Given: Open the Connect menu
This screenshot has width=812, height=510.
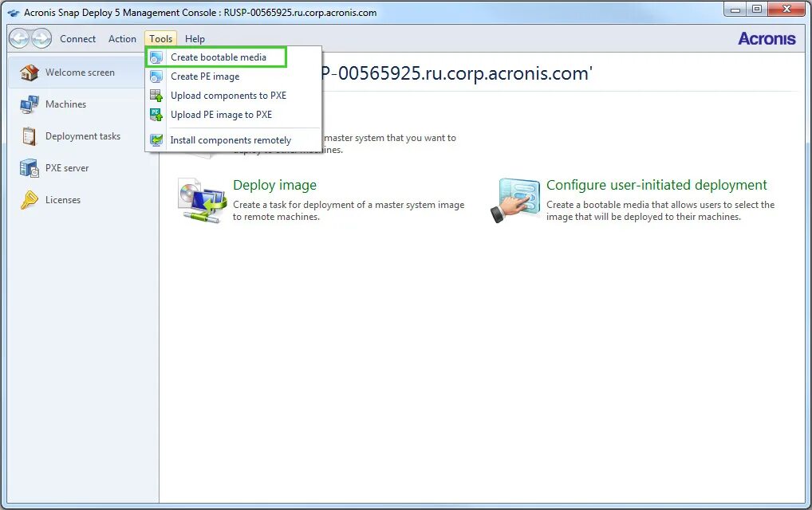Looking at the screenshot, I should click(77, 39).
